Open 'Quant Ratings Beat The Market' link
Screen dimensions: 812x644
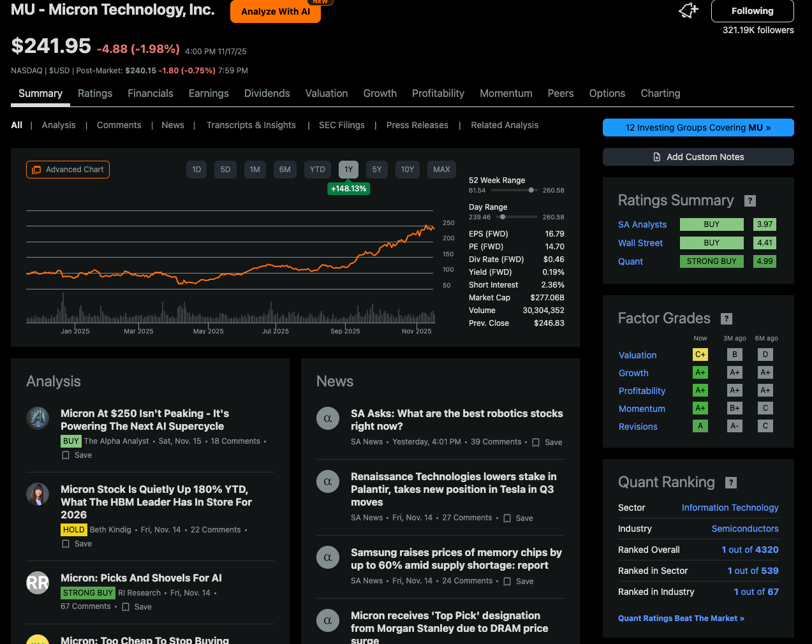681,618
